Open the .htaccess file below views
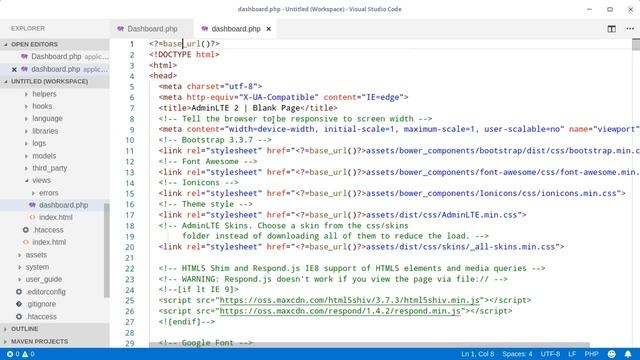640x360 pixels. click(48, 230)
